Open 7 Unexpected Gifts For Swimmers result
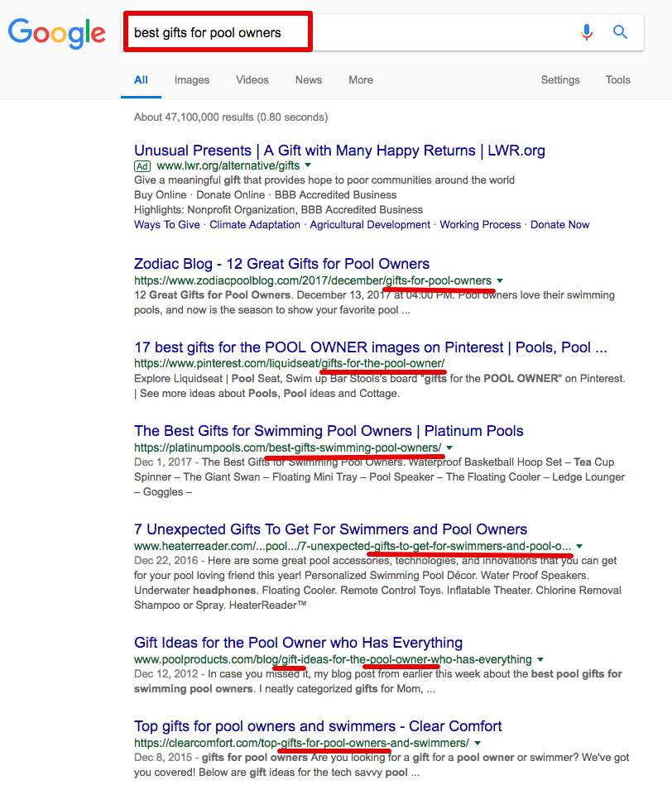The width and height of the screenshot is (672, 785). tap(330, 529)
